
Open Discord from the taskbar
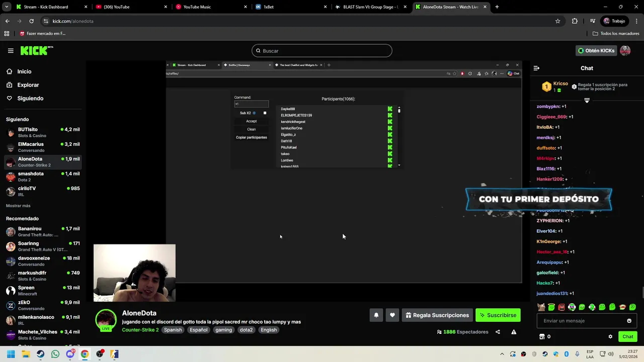(x=70, y=354)
